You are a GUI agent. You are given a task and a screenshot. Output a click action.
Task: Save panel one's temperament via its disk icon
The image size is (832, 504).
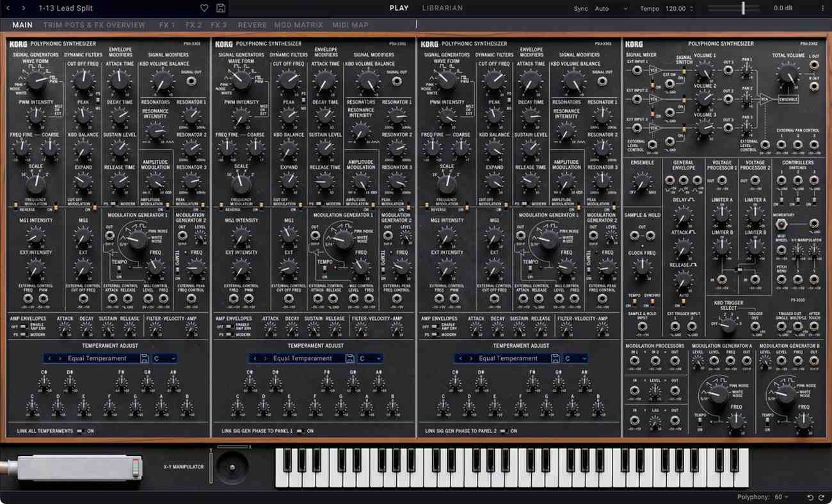click(145, 358)
